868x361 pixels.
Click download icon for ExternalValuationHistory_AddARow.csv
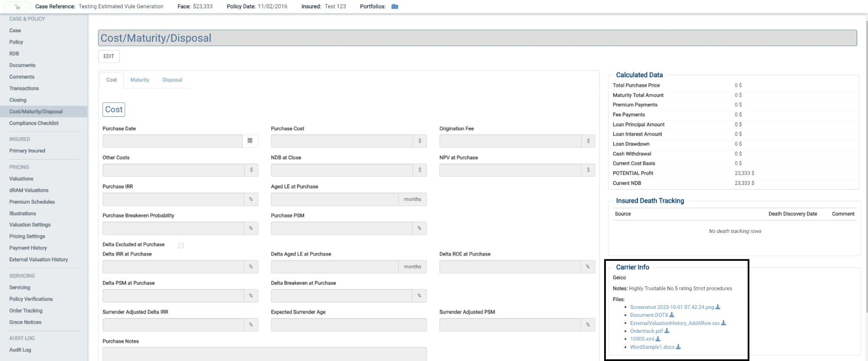pyautogui.click(x=723, y=323)
